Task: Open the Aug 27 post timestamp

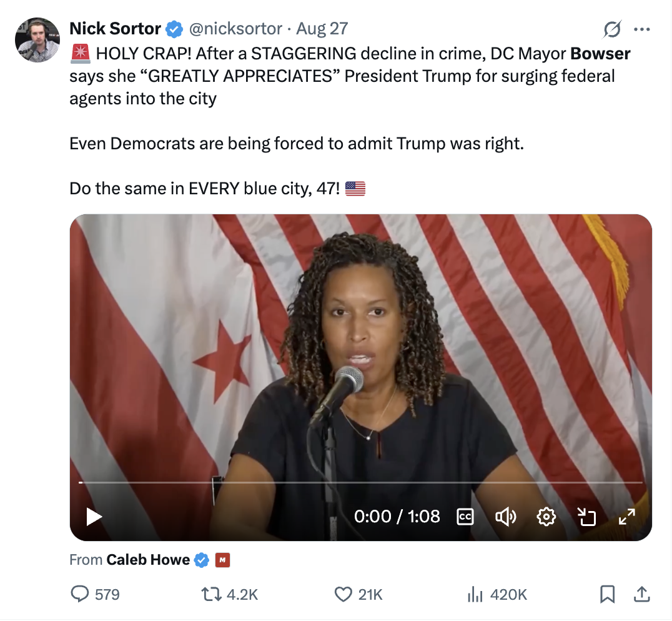Action: pyautogui.click(x=322, y=29)
